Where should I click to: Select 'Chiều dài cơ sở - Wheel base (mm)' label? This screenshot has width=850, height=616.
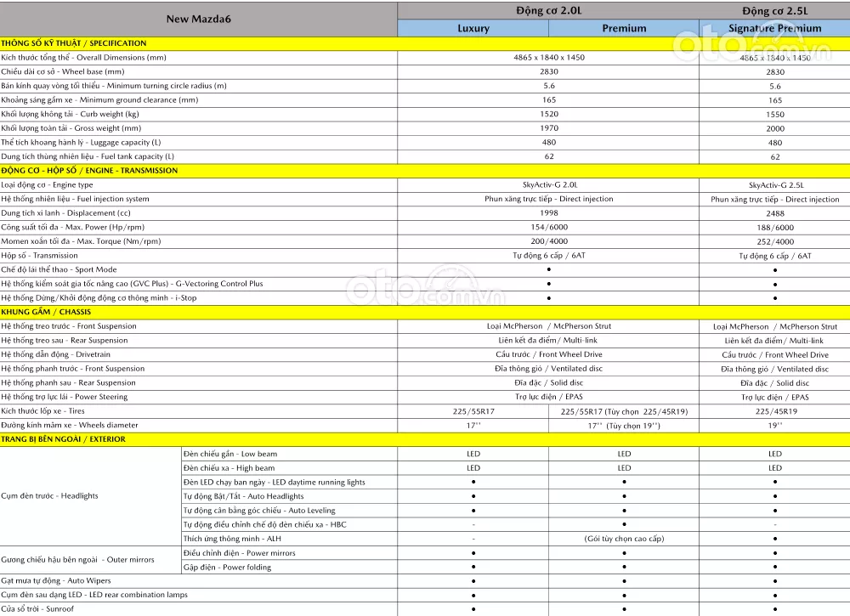pyautogui.click(x=63, y=71)
